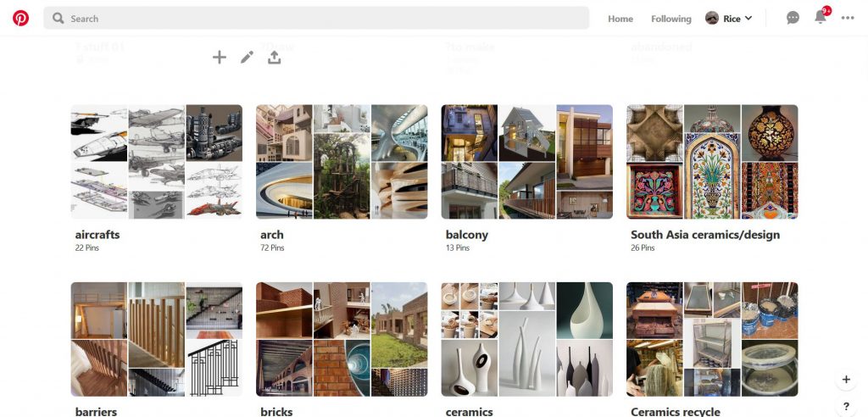The width and height of the screenshot is (868, 417).
Task: Open the aircrafts board thumbnail
Action: click(157, 162)
